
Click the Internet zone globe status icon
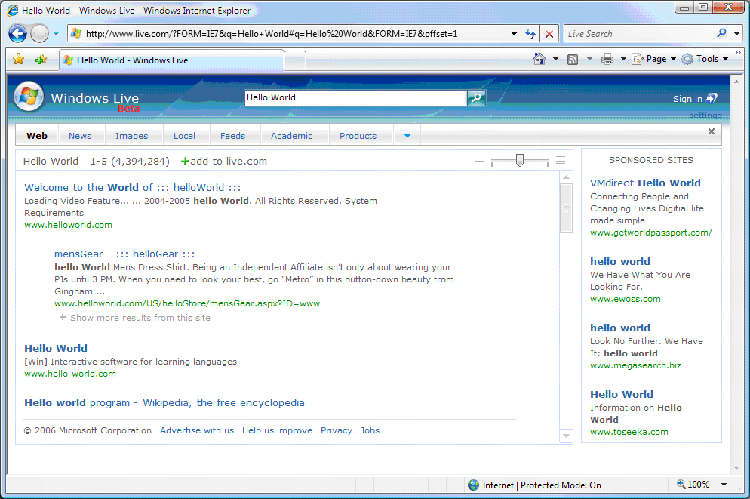coord(474,485)
